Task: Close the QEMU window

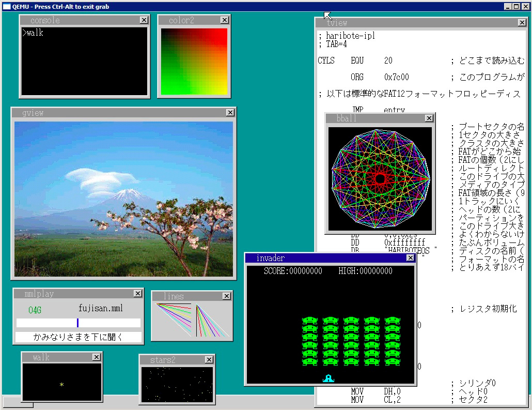Action: coord(525,6)
